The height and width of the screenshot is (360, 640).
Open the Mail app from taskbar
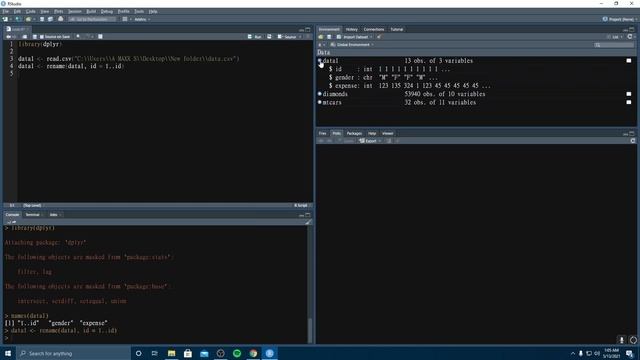pyautogui.click(x=204, y=353)
